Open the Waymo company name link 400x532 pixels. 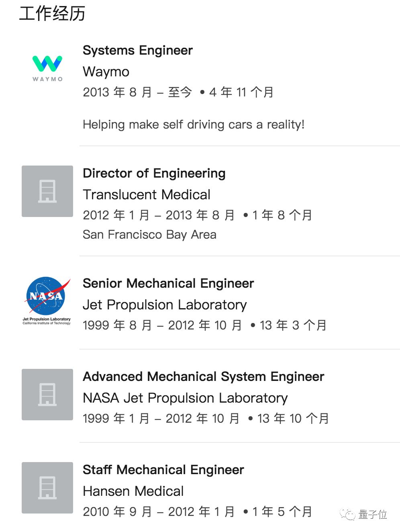tap(106, 72)
